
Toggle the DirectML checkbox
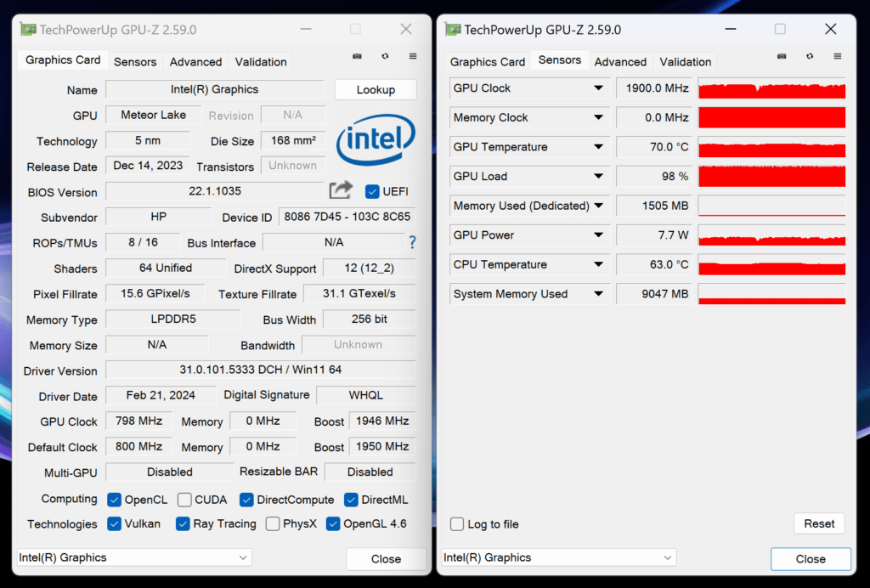point(351,500)
